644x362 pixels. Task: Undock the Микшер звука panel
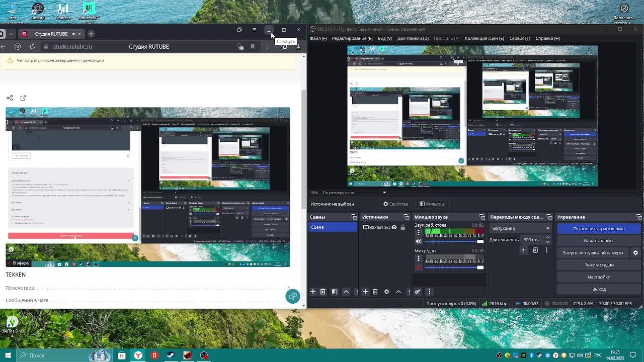482,217
